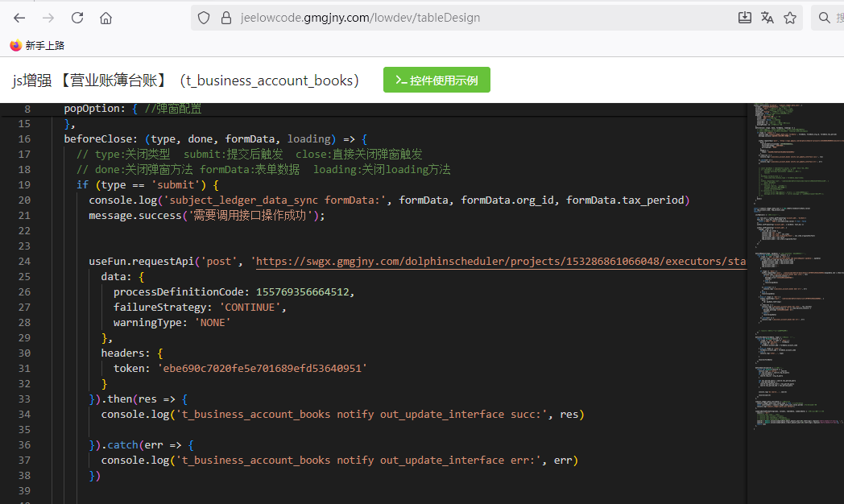844x504 pixels.
Task: Reload the current page
Action: coord(77,18)
